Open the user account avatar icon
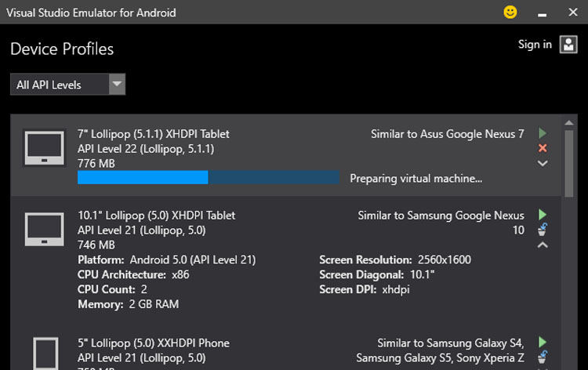This screenshot has height=370, width=588. pos(568,45)
